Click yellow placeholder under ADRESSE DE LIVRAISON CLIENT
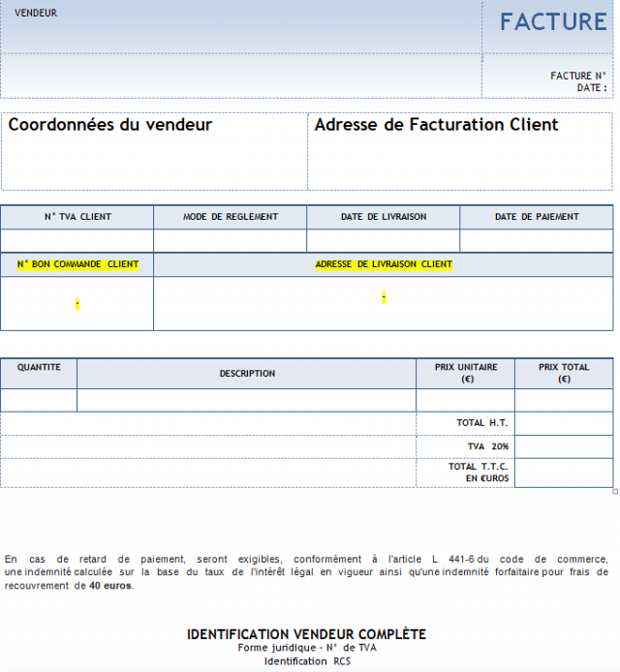The image size is (620, 672). click(384, 298)
